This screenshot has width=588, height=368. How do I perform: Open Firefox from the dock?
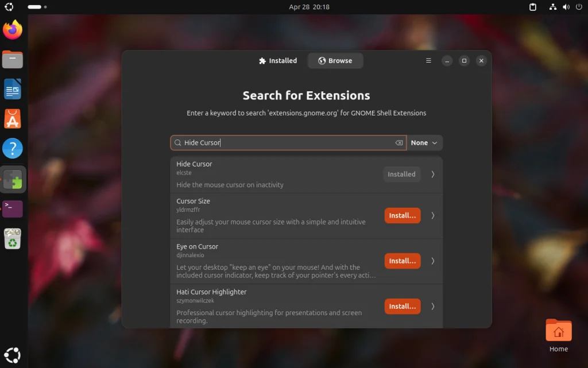click(x=13, y=30)
